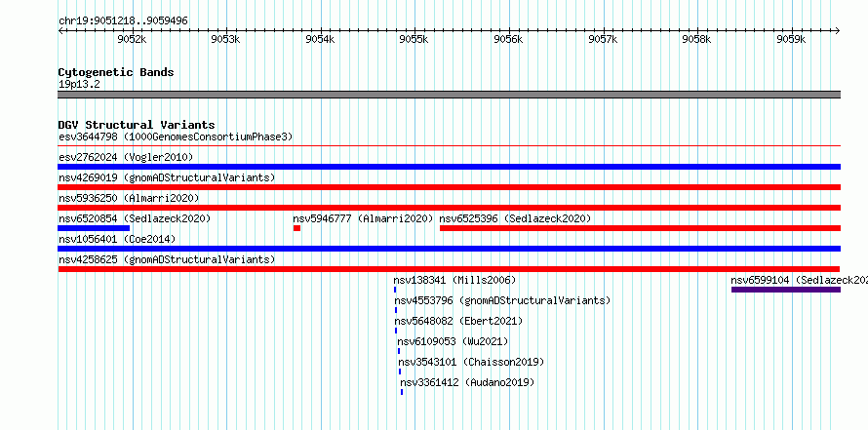Click the Cytogenetic Bands track title
The image size is (868, 430).
click(116, 72)
